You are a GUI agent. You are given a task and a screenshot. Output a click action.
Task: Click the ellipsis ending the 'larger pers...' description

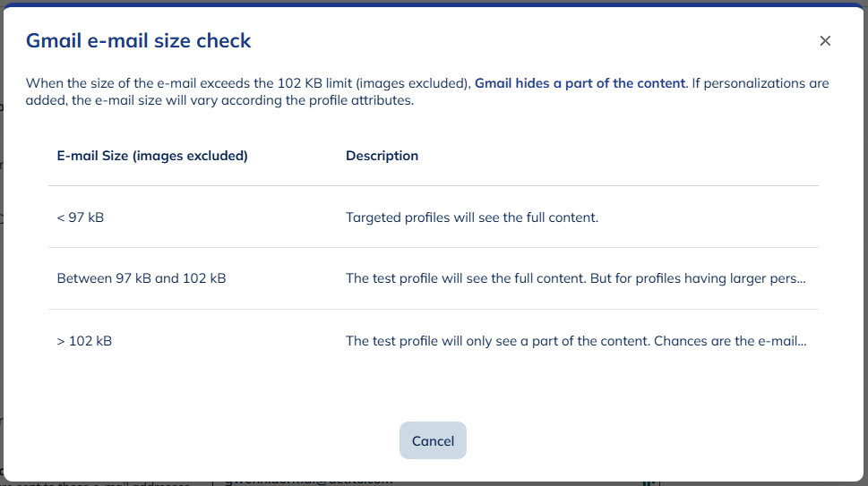pos(801,278)
